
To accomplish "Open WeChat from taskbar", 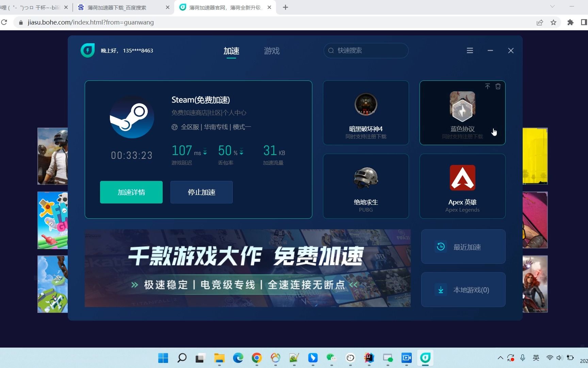I will pos(331,358).
